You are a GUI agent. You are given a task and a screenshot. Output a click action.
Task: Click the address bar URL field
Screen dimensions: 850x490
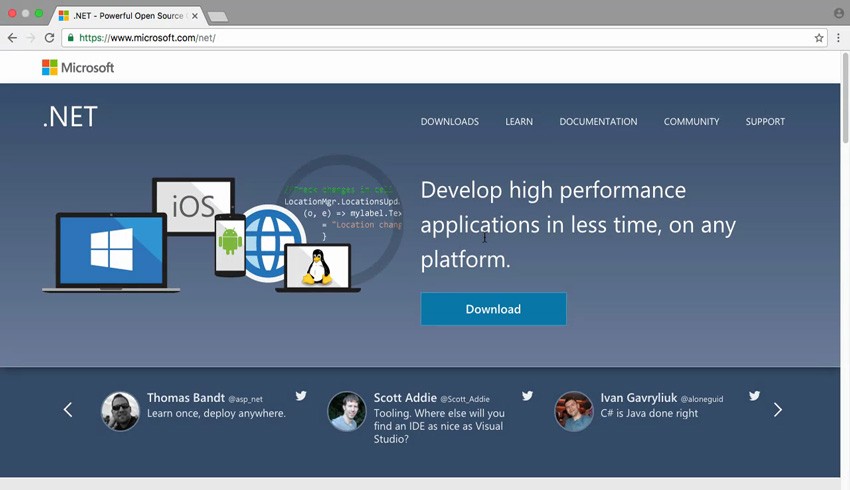tap(443, 38)
